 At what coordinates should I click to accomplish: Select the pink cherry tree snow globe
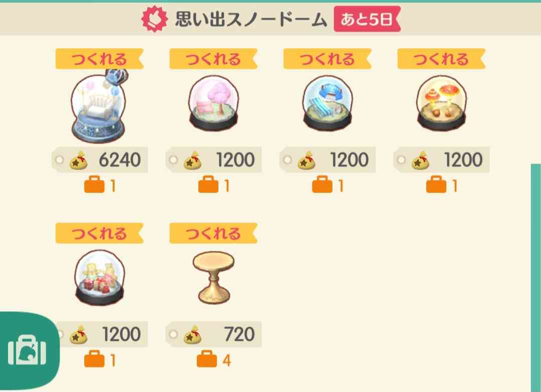tap(213, 103)
